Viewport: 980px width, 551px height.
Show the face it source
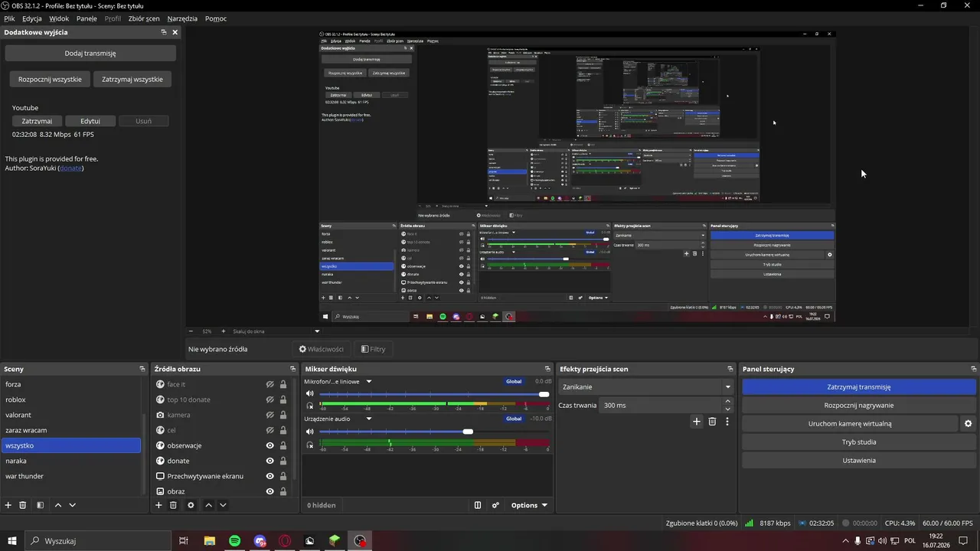(270, 384)
